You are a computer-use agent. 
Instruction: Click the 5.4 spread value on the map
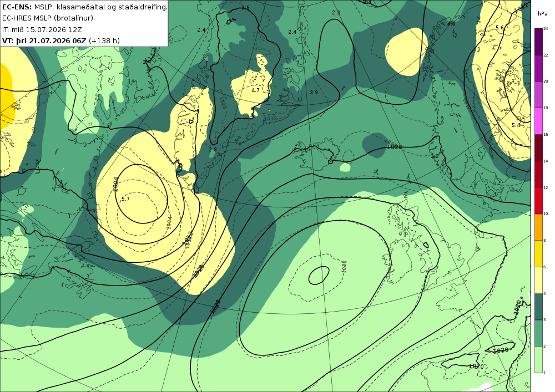(516, 125)
